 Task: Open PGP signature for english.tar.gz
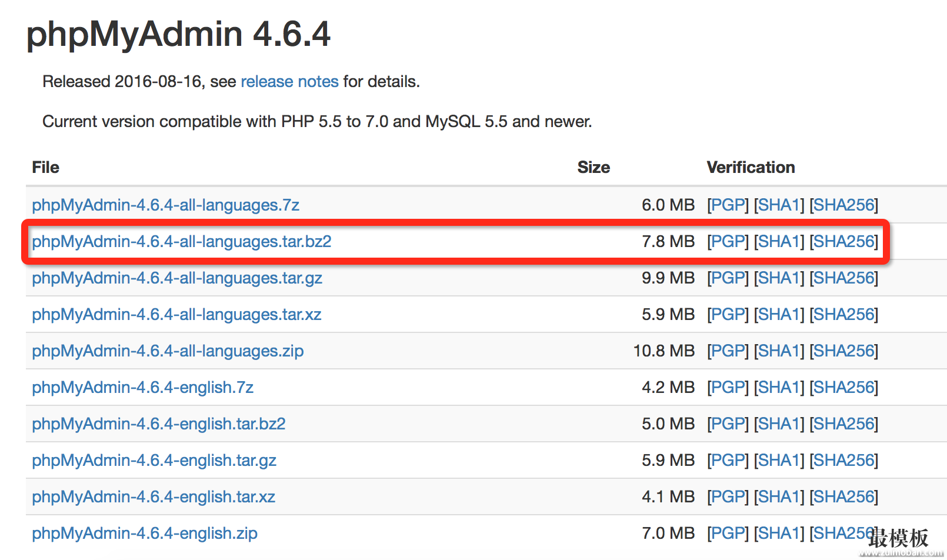[x=728, y=460]
